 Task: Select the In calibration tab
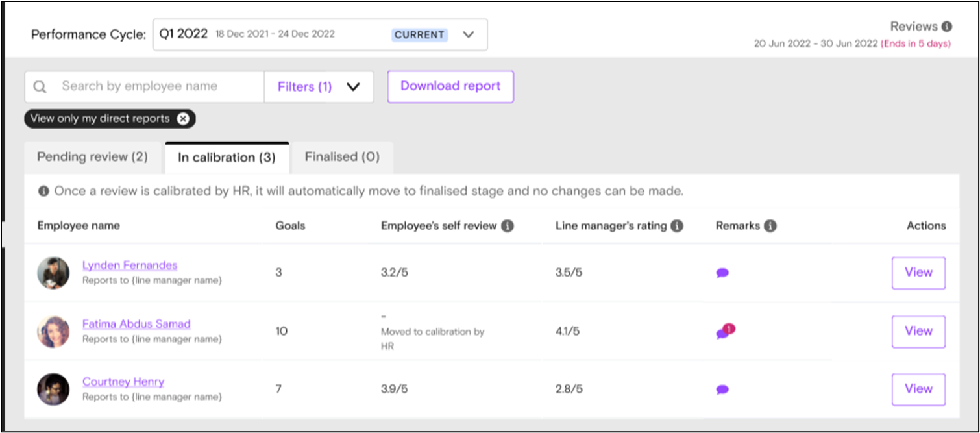tap(227, 158)
